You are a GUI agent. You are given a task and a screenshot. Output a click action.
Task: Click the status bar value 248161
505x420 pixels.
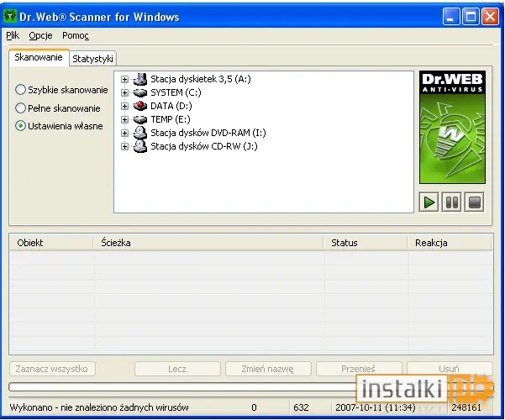(466, 407)
